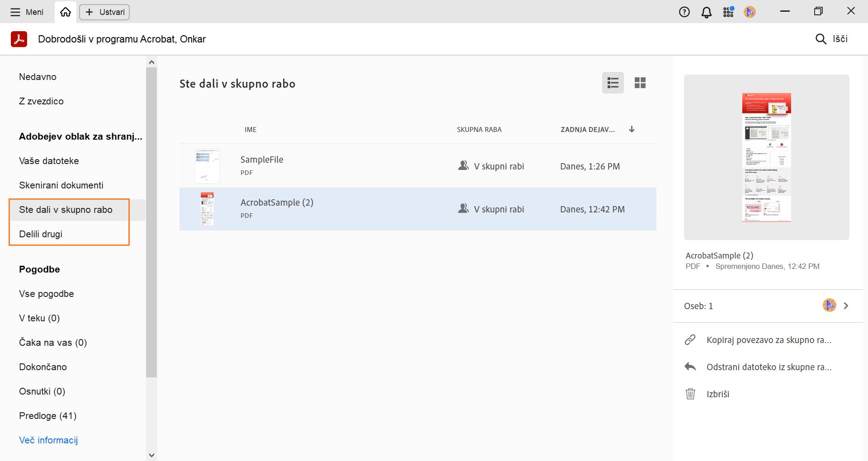
Task: Open the Home tab icon
Action: pyautogui.click(x=66, y=12)
